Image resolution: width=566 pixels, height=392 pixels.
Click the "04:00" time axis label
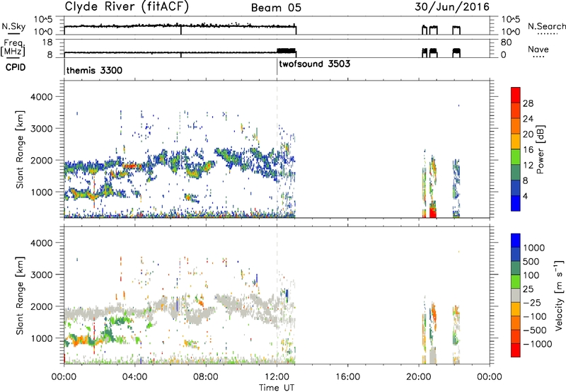[134, 377]
